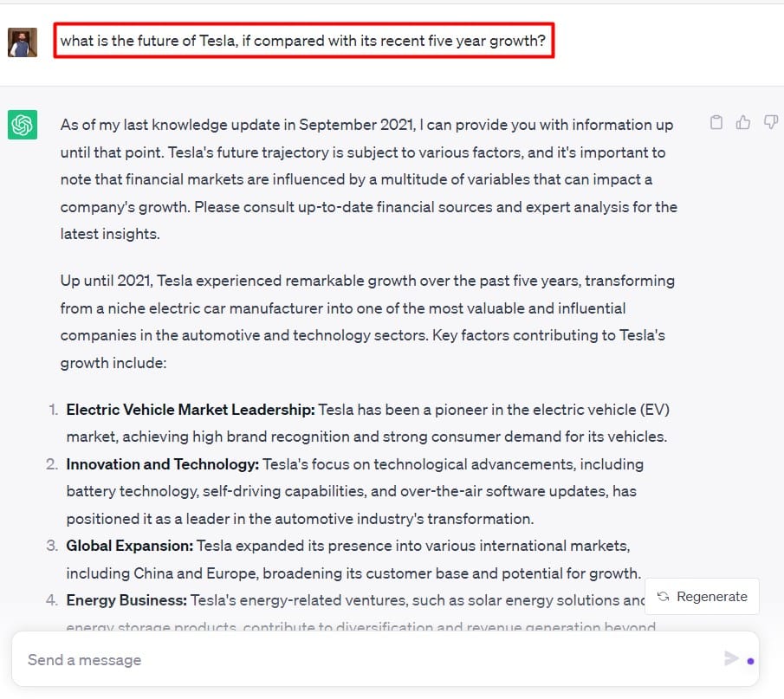Click the paragraph starting 'As of my last knowledge'
This screenshot has height=699, width=784.
[368, 179]
